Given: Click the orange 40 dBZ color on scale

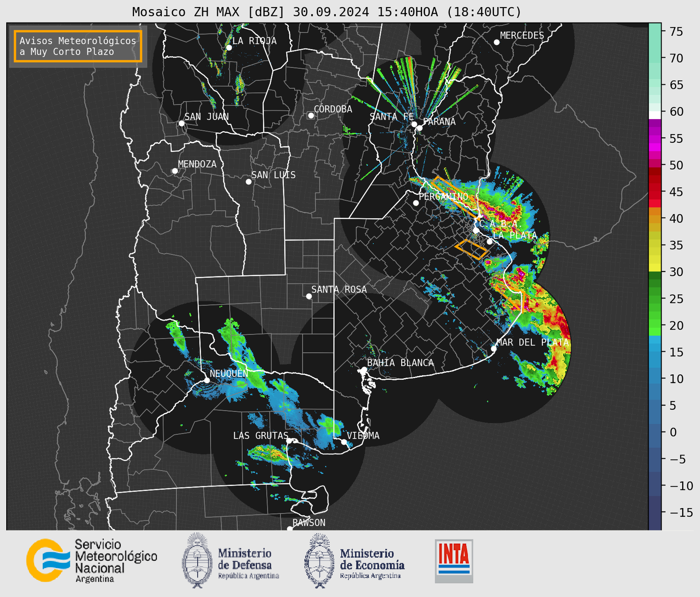Looking at the screenshot, I should click(x=655, y=218).
